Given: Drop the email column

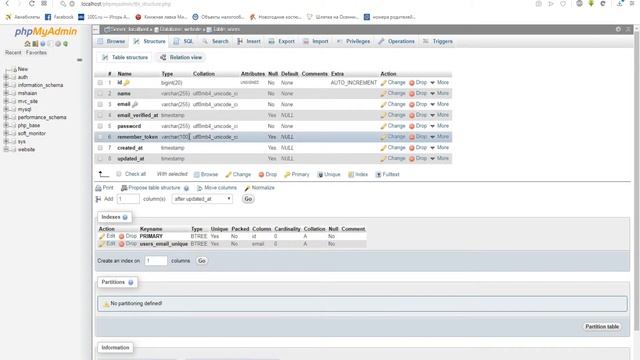Looking at the screenshot, I should (x=418, y=104).
